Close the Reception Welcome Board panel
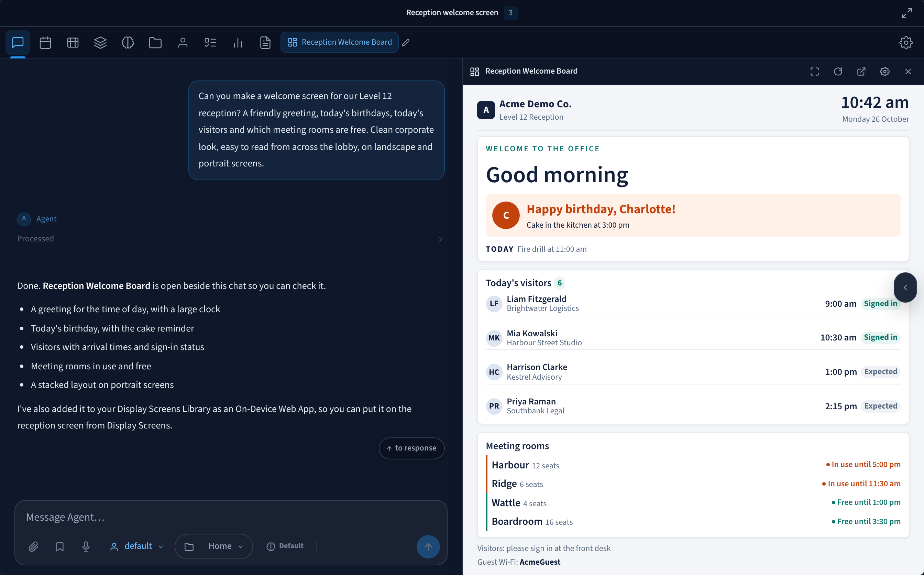The height and width of the screenshot is (575, 924). pos(908,72)
